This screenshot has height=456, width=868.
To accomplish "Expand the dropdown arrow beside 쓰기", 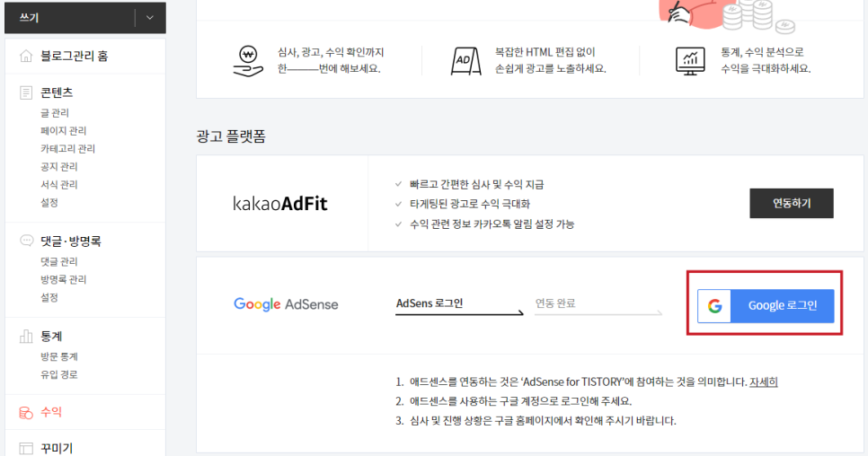I will (150, 18).
